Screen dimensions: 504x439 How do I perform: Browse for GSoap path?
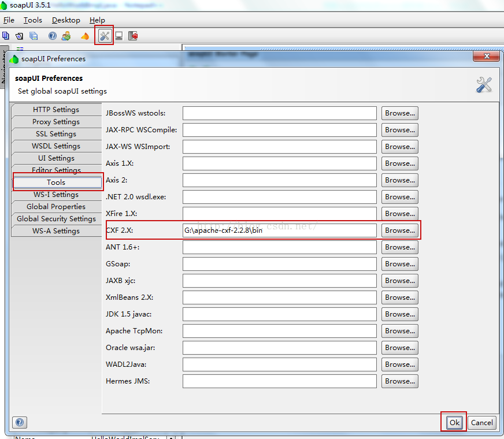pyautogui.click(x=400, y=264)
